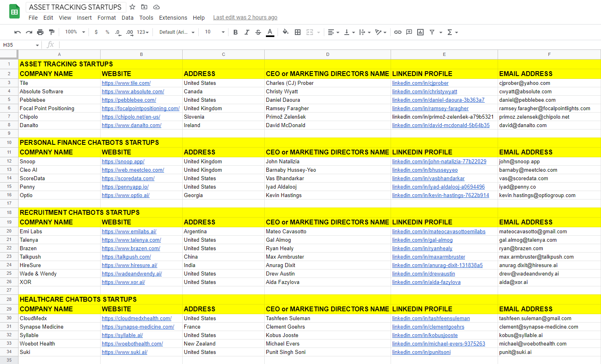Open the Edit menu

pos(48,18)
